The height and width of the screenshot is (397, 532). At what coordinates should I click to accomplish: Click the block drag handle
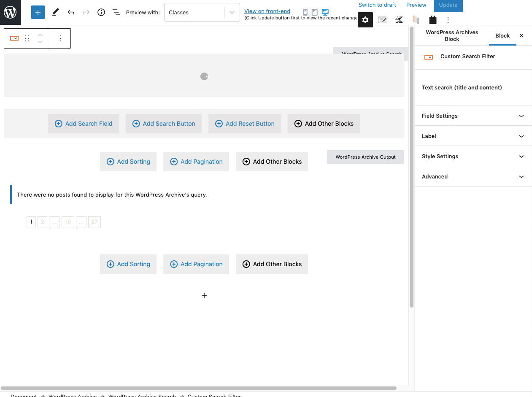point(27,38)
